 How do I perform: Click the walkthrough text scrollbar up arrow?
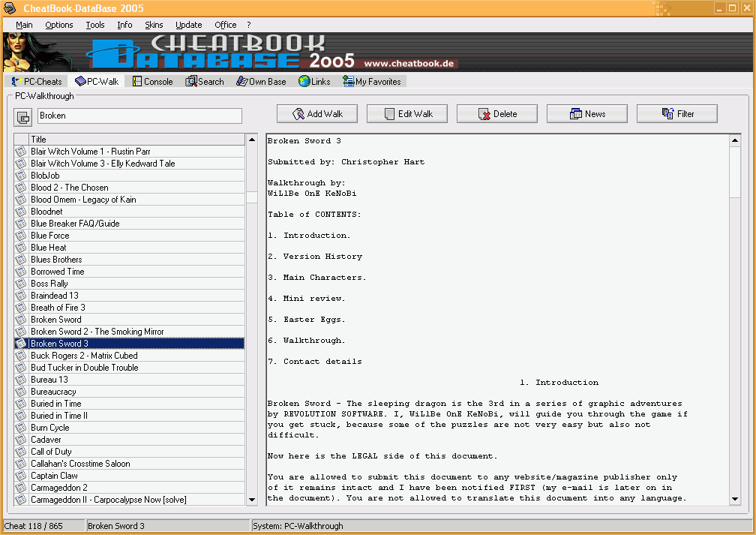point(735,140)
